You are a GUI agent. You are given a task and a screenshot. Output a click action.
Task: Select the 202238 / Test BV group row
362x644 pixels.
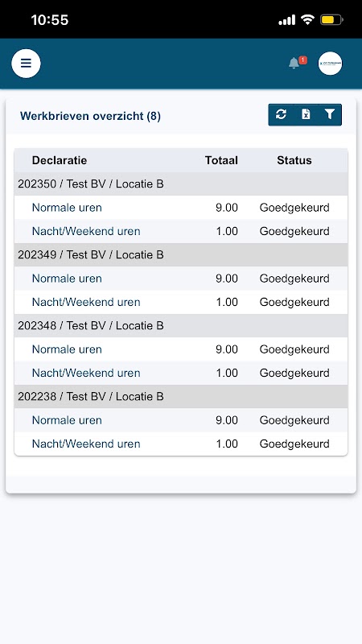click(181, 396)
